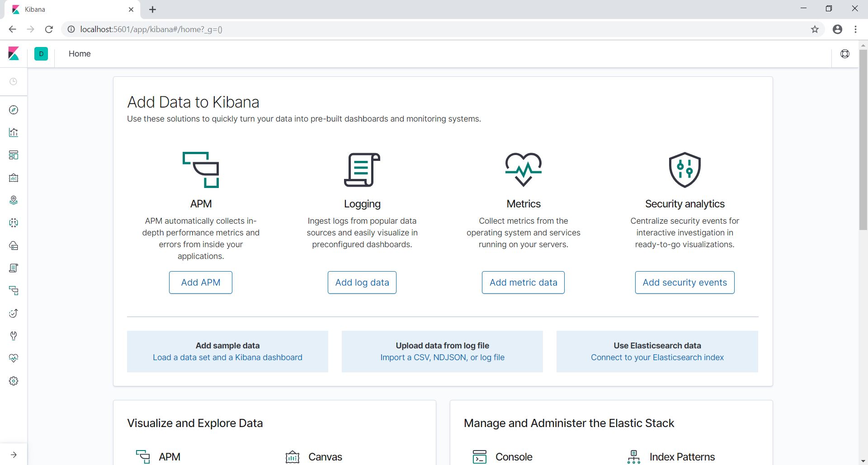Go to Dashboard via sidebar icon

pyautogui.click(x=14, y=155)
